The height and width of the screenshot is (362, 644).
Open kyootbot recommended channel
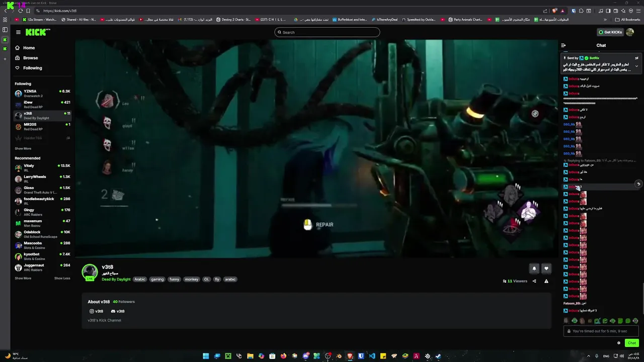pyautogui.click(x=43, y=256)
